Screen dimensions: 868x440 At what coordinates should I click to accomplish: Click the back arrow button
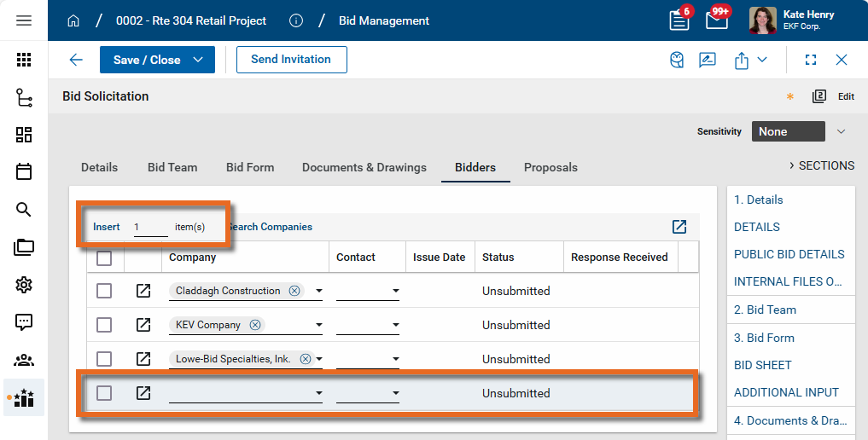click(76, 60)
